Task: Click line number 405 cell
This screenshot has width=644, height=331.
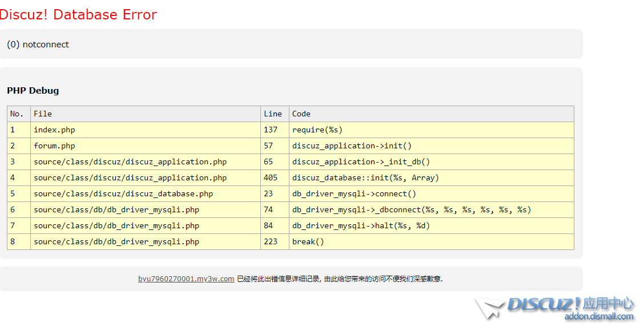Action: (x=271, y=177)
